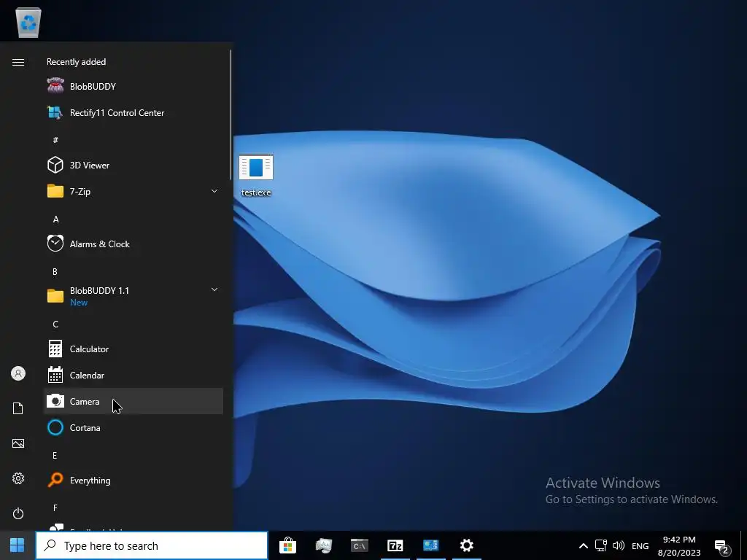
Task: Click the # group header
Action: (55, 140)
